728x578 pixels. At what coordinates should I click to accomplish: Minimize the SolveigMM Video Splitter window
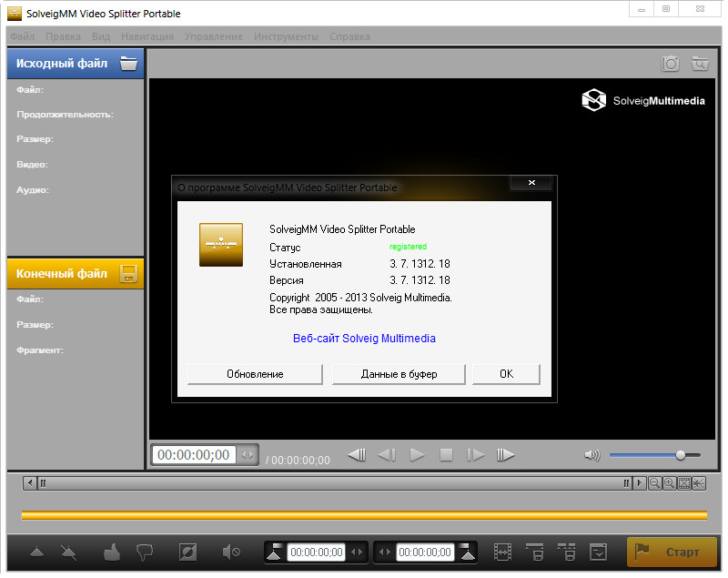(642, 9)
